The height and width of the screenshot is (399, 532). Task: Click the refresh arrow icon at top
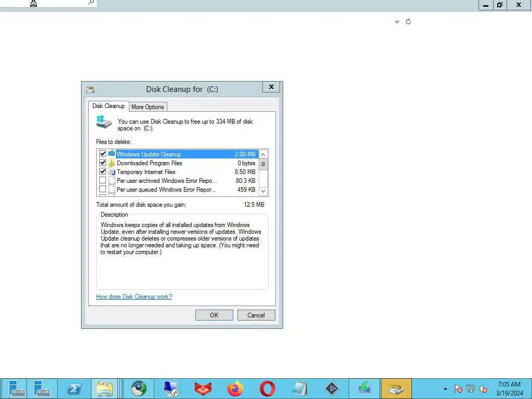pos(408,22)
